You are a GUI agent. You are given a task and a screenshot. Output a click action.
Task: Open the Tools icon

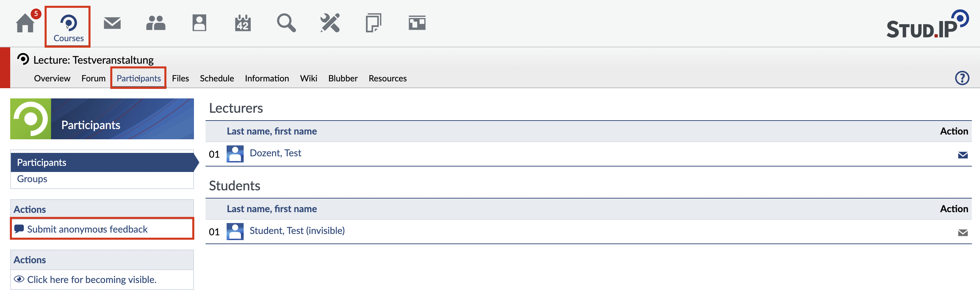tap(330, 23)
